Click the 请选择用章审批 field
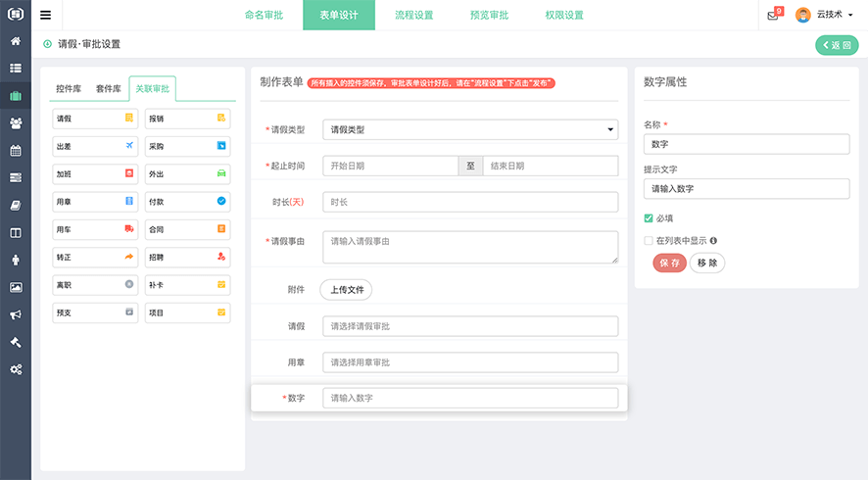 [470, 362]
